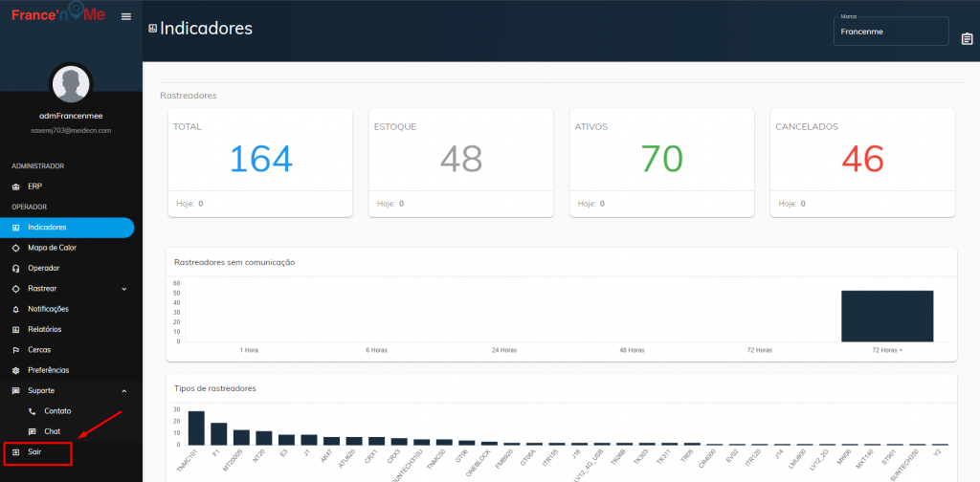
Task: Click the 48 Horas axis label
Action: point(632,350)
